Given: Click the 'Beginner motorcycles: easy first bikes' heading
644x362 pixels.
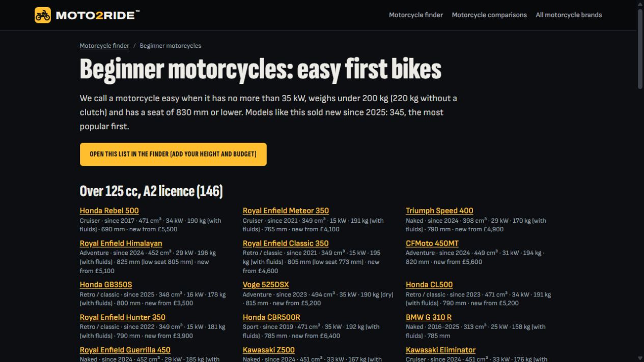Looking at the screenshot, I should click(x=260, y=70).
